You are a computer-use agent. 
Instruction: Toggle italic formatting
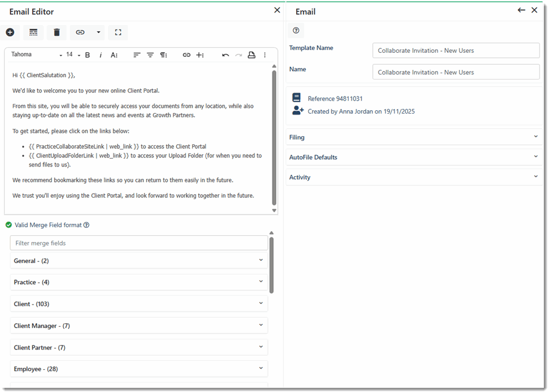(101, 55)
